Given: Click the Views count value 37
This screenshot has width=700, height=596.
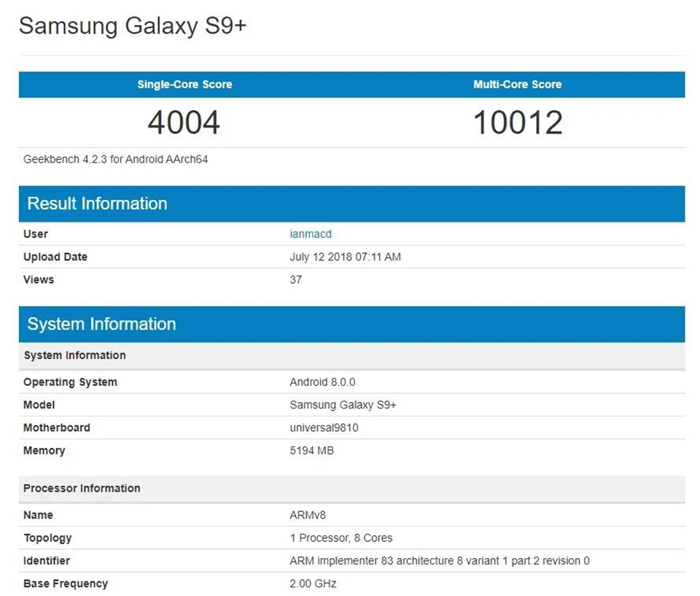Looking at the screenshot, I should (x=295, y=279).
